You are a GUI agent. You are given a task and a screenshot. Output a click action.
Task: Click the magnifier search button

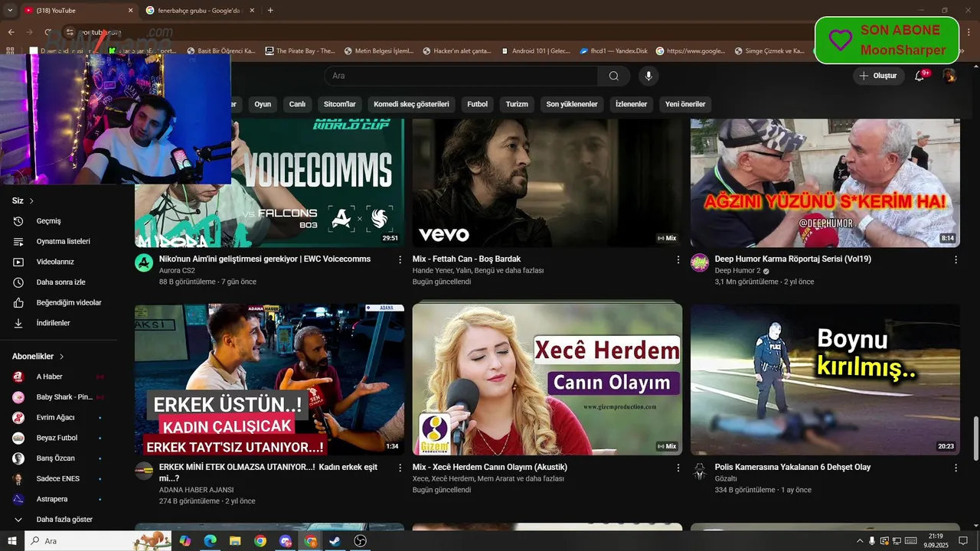pos(614,76)
